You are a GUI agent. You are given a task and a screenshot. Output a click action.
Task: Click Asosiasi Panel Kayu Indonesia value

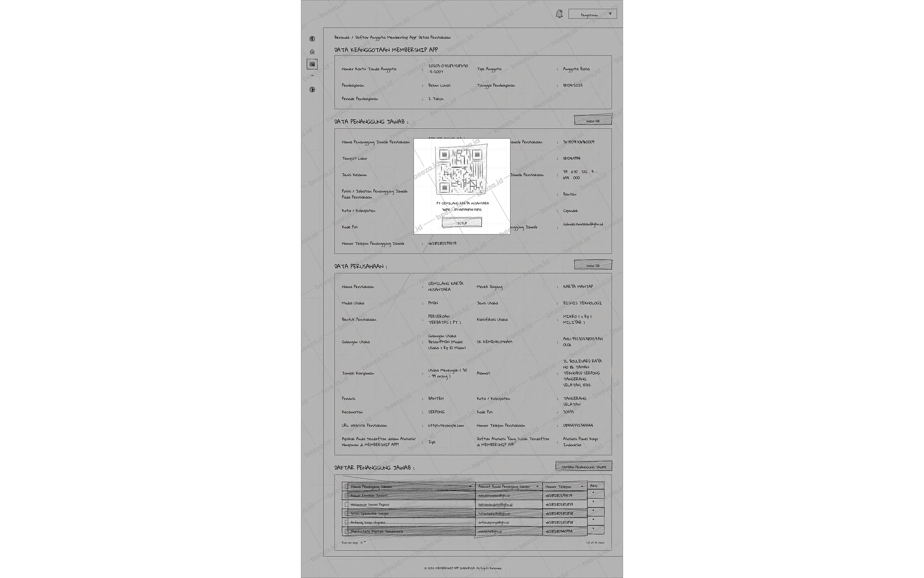coord(580,441)
